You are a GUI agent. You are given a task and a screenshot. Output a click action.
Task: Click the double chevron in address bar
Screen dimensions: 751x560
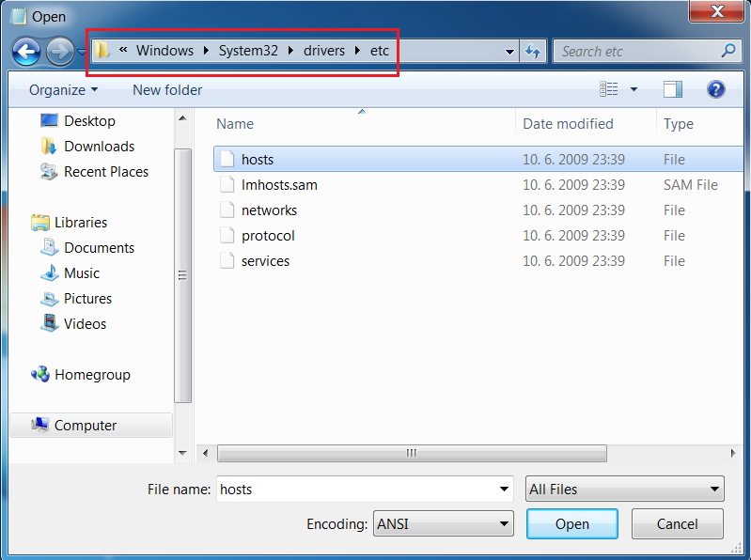(x=123, y=49)
